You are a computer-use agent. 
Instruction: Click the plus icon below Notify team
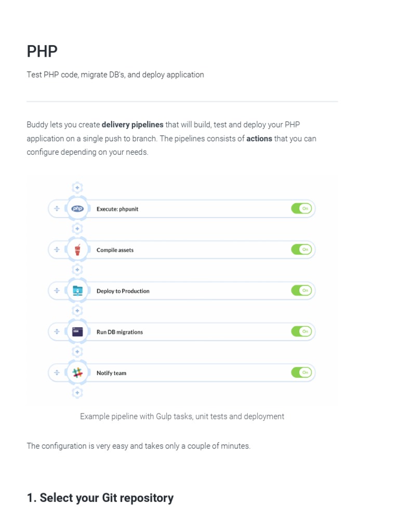[77, 393]
